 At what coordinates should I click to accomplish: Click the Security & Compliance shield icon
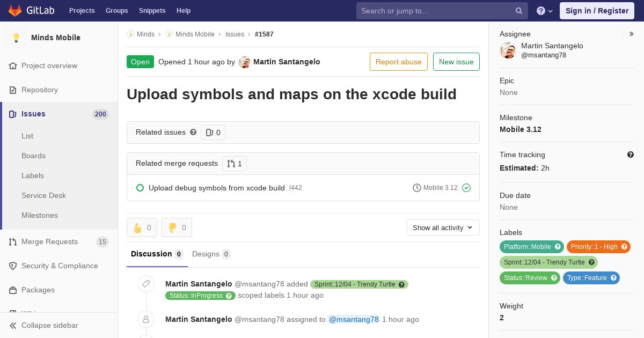(13, 266)
